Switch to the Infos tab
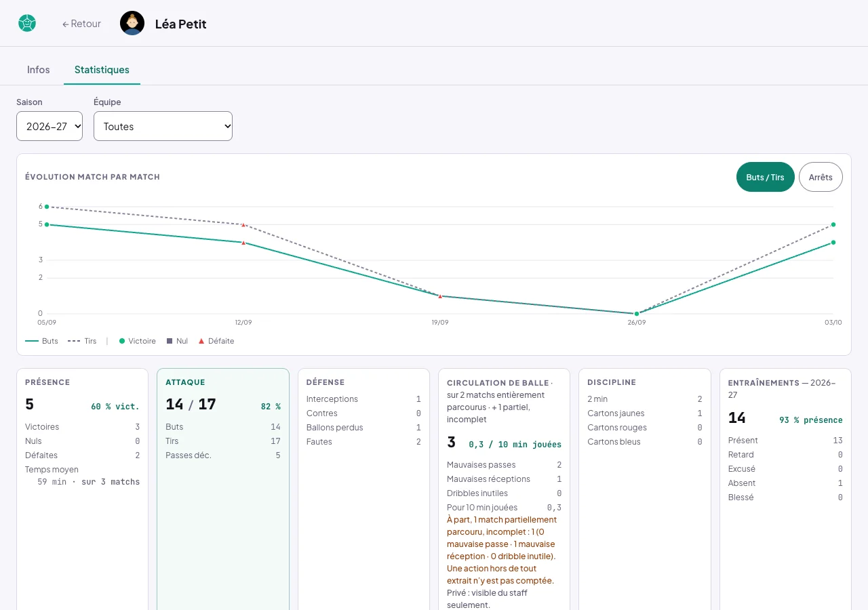Image resolution: width=868 pixels, height=610 pixels. click(x=39, y=70)
